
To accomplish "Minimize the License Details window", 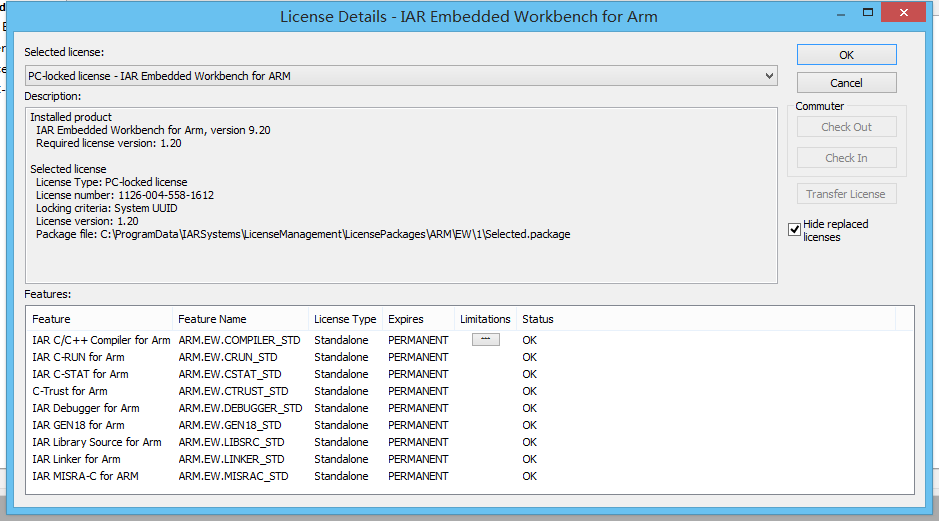I will click(841, 13).
